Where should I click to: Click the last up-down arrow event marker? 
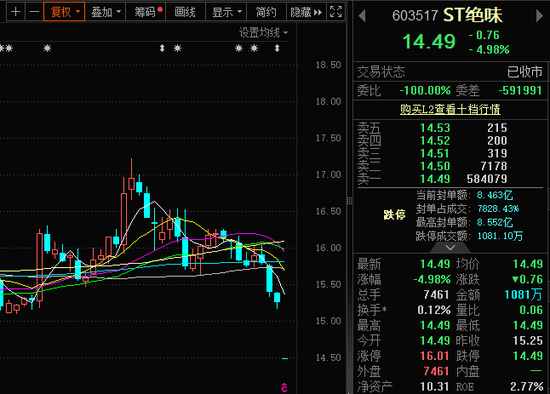(277, 48)
